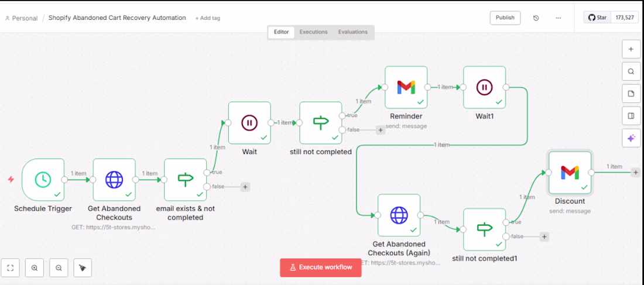This screenshot has height=285, width=644.
Task: Zoom in on the canvas
Action: [35, 268]
